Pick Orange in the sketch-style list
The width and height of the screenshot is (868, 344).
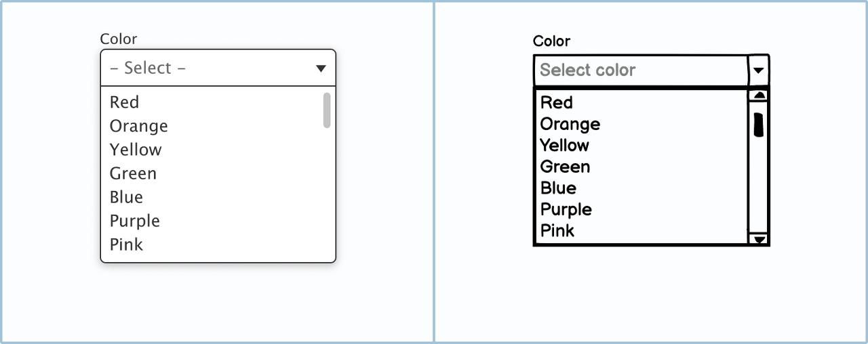642,124
